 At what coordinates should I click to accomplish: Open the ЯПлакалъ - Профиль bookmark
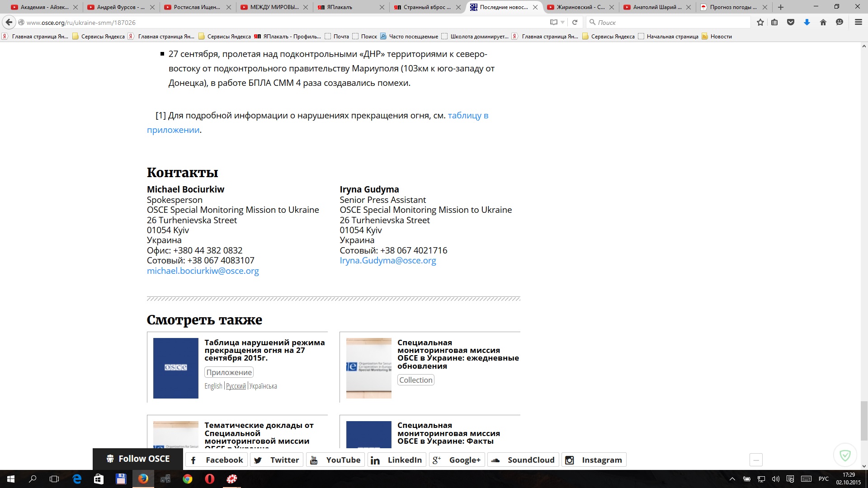288,37
